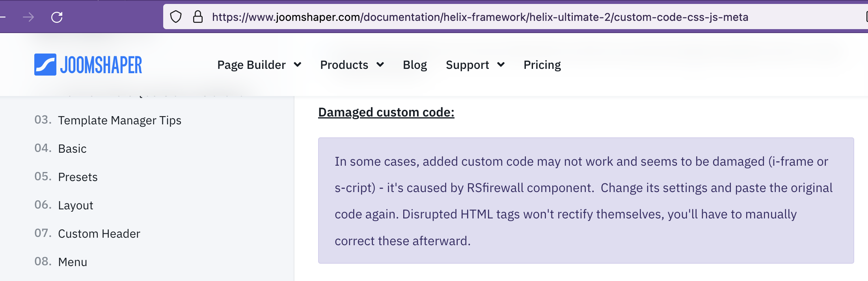The width and height of the screenshot is (868, 281).
Task: Click the JOOMSHAPER wordmark text
Action: (x=101, y=65)
